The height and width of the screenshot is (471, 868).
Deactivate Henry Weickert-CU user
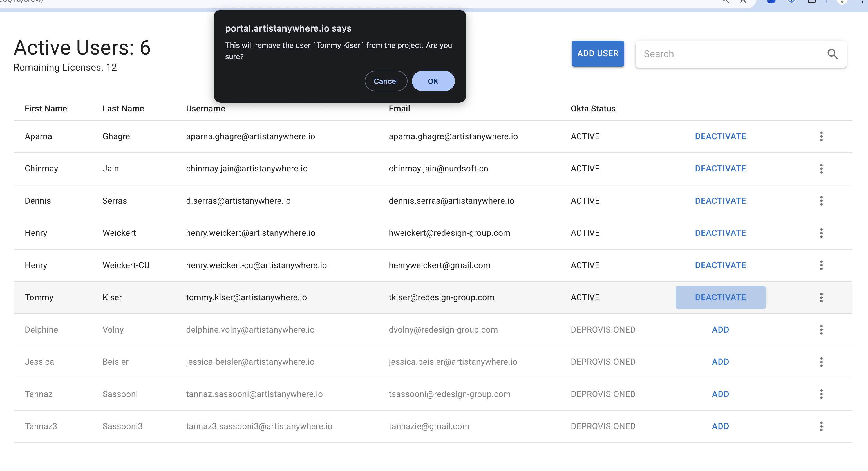point(721,265)
